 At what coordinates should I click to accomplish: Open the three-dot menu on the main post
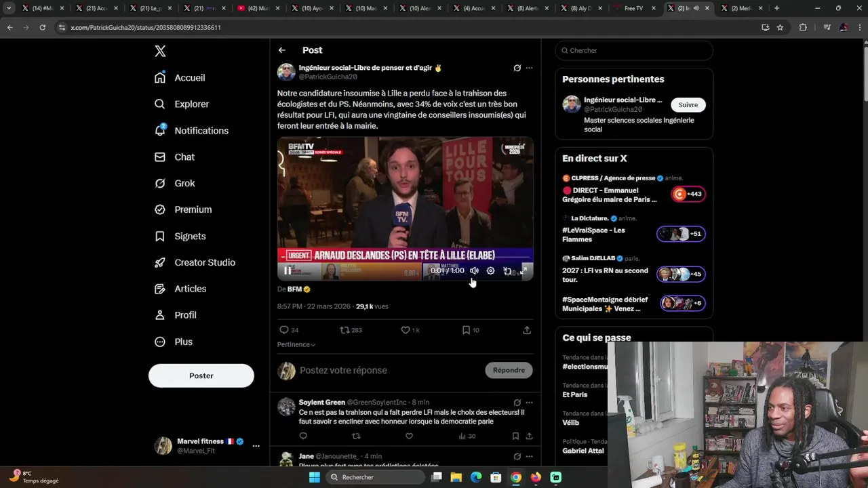click(529, 68)
